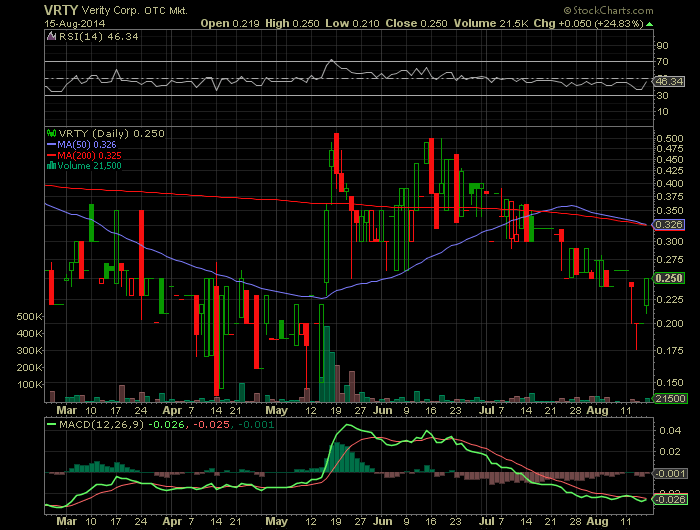Click the 500K volume axis label
This screenshot has width=700, height=530.
point(29,317)
